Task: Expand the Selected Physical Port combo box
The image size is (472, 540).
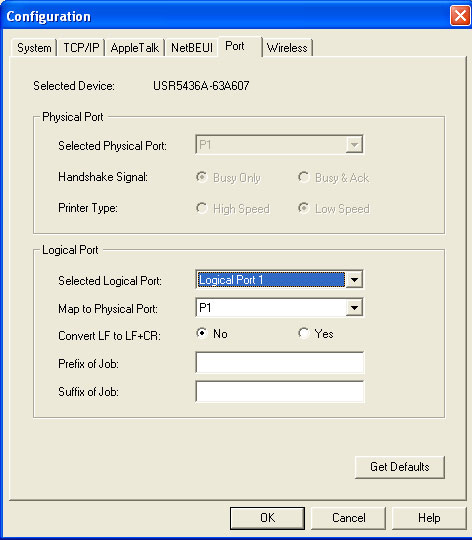Action: pyautogui.click(x=279, y=145)
